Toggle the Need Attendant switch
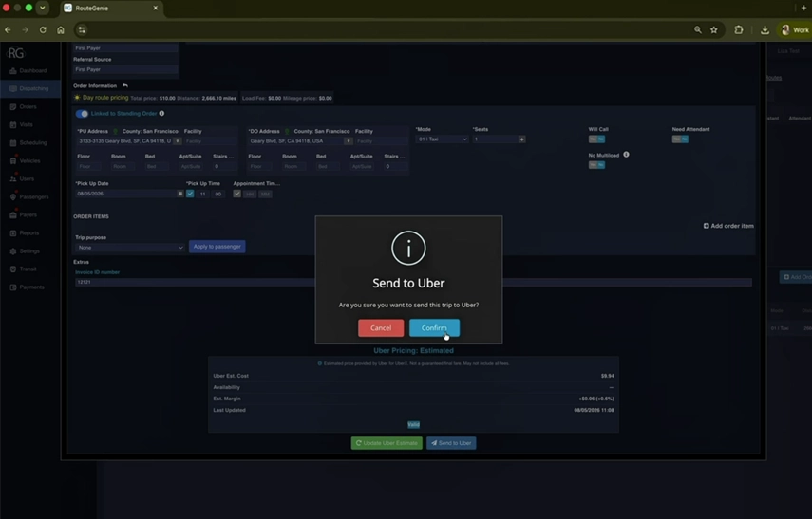Screen dimensions: 812x519 [680, 139]
